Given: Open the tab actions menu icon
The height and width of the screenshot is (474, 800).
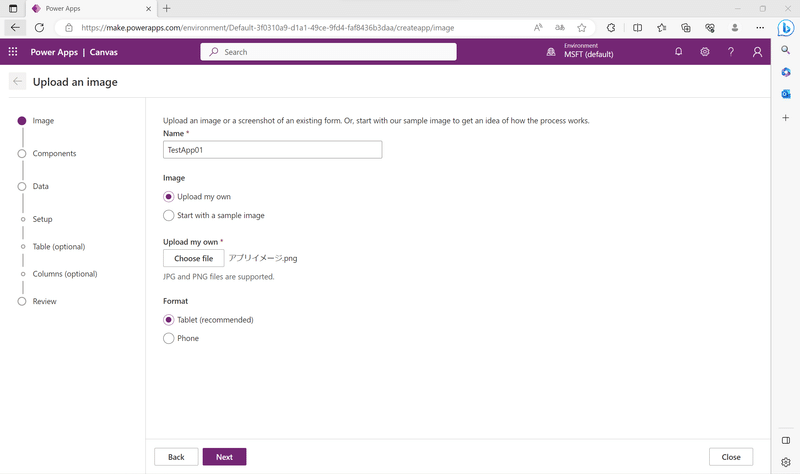Looking at the screenshot, I should pos(13,9).
